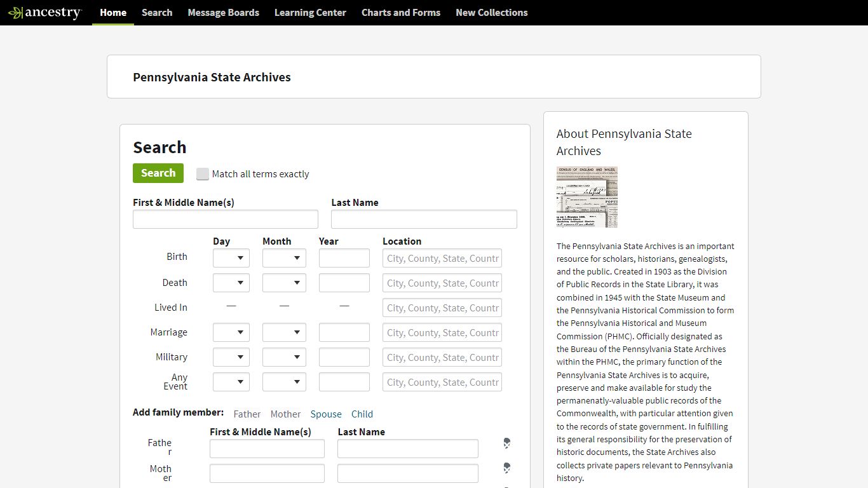Add Mother family member
The width and height of the screenshot is (868, 488).
pyautogui.click(x=285, y=414)
